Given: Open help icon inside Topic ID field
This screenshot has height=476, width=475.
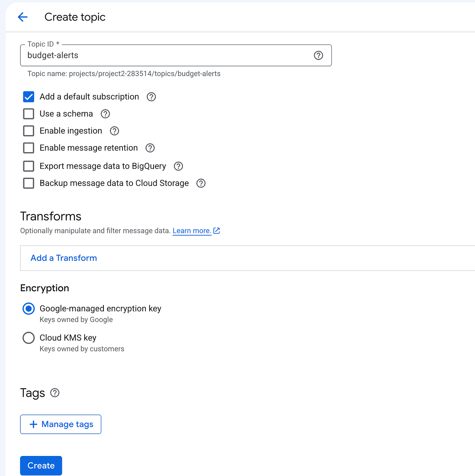Looking at the screenshot, I should coord(318,55).
